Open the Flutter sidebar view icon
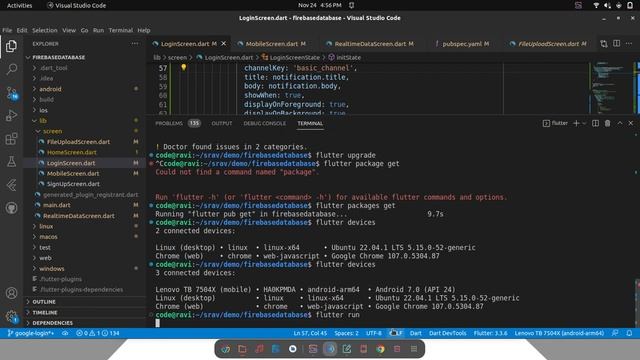640x360 pixels. [11, 185]
